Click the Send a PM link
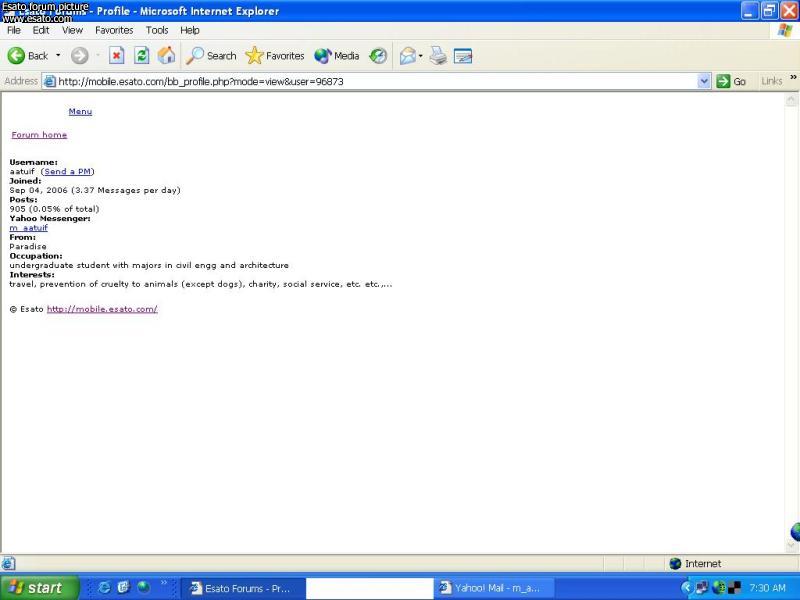The width and height of the screenshot is (800, 600). (68, 171)
